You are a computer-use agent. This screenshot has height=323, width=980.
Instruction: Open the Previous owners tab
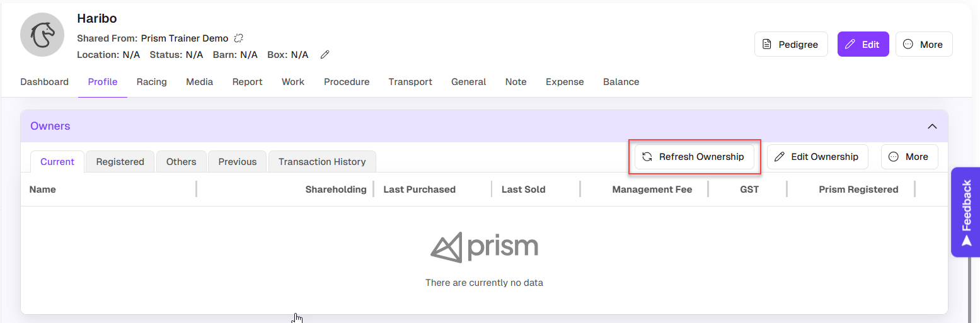[237, 162]
